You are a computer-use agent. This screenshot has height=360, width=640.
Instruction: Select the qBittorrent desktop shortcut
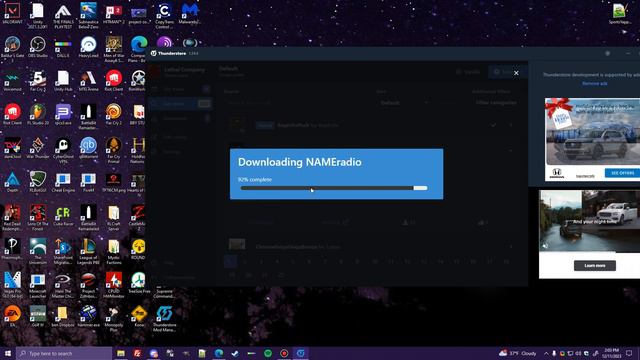tap(88, 148)
